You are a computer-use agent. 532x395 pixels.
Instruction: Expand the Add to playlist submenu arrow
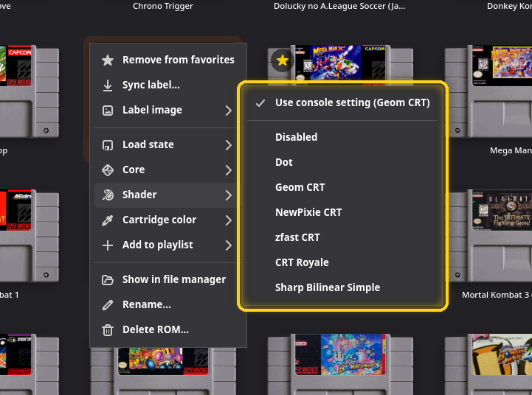[229, 245]
